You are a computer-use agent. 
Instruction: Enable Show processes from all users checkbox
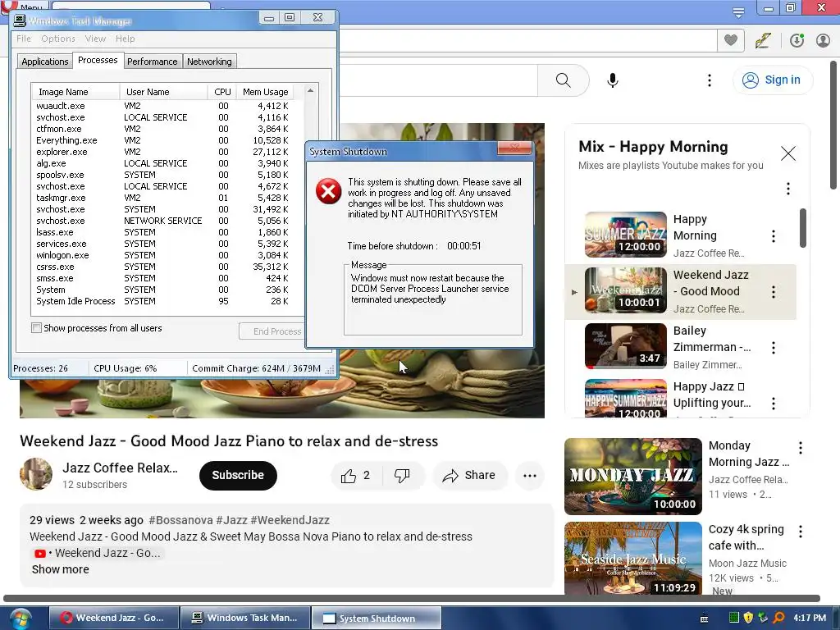click(36, 328)
